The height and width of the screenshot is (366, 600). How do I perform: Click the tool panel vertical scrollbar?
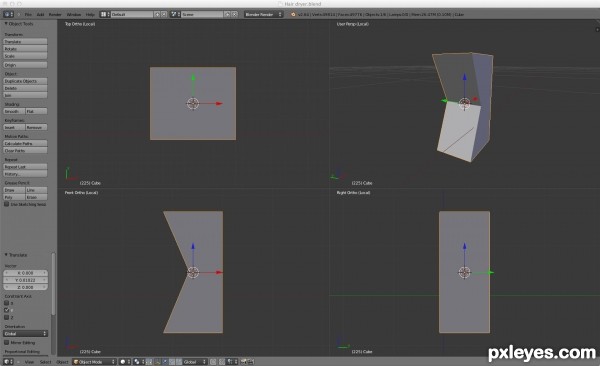[x=53, y=283]
